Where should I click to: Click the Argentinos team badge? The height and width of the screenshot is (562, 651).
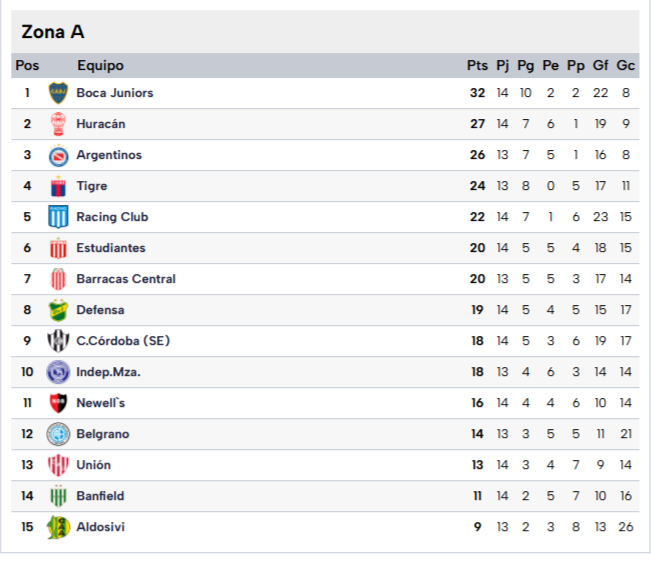[x=58, y=155]
